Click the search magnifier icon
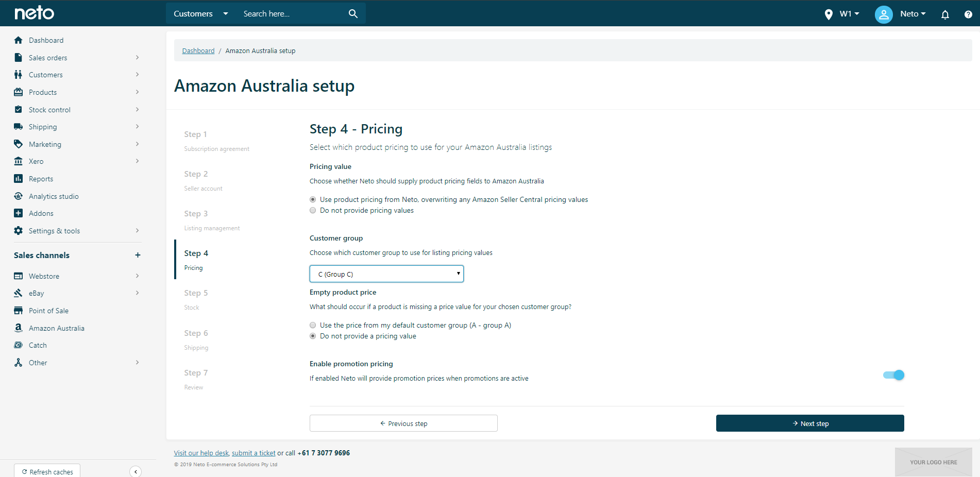The width and height of the screenshot is (980, 477). pyautogui.click(x=353, y=13)
